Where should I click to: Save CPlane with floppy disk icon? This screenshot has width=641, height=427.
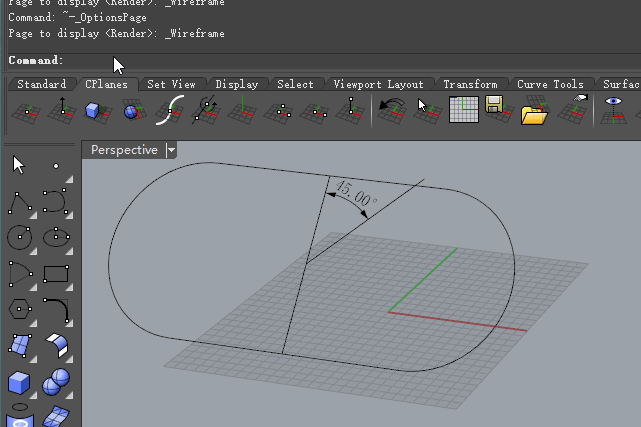500,110
